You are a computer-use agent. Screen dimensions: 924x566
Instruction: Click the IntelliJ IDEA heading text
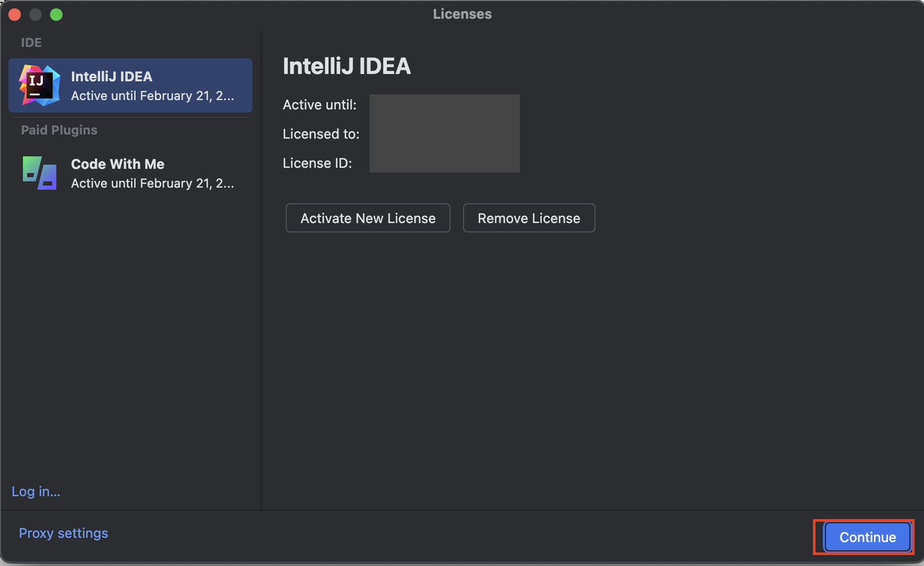(347, 66)
